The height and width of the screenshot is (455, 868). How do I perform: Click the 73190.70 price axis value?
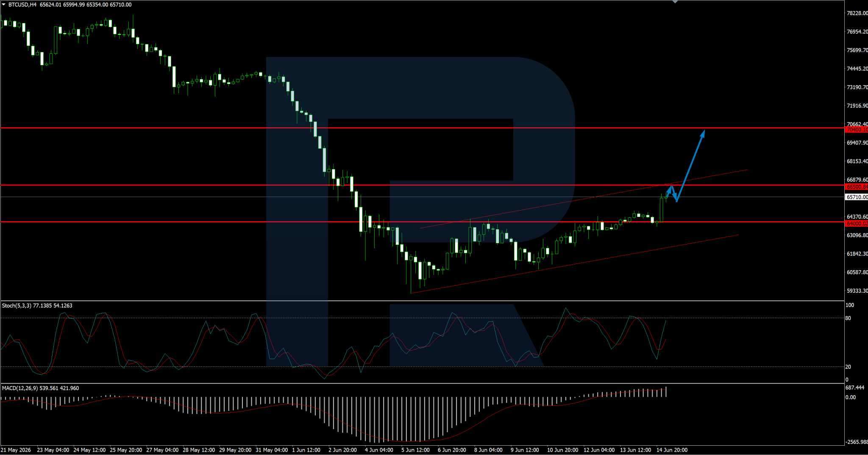click(857, 87)
